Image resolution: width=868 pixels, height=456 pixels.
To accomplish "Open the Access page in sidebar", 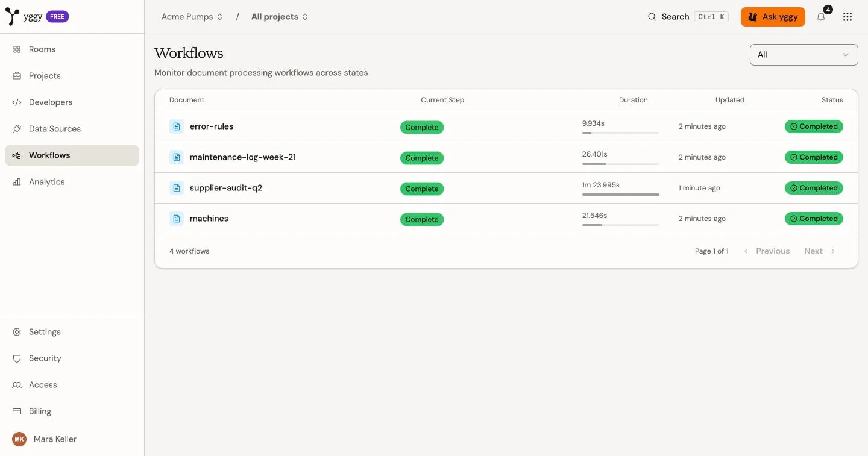I will click(x=72, y=385).
